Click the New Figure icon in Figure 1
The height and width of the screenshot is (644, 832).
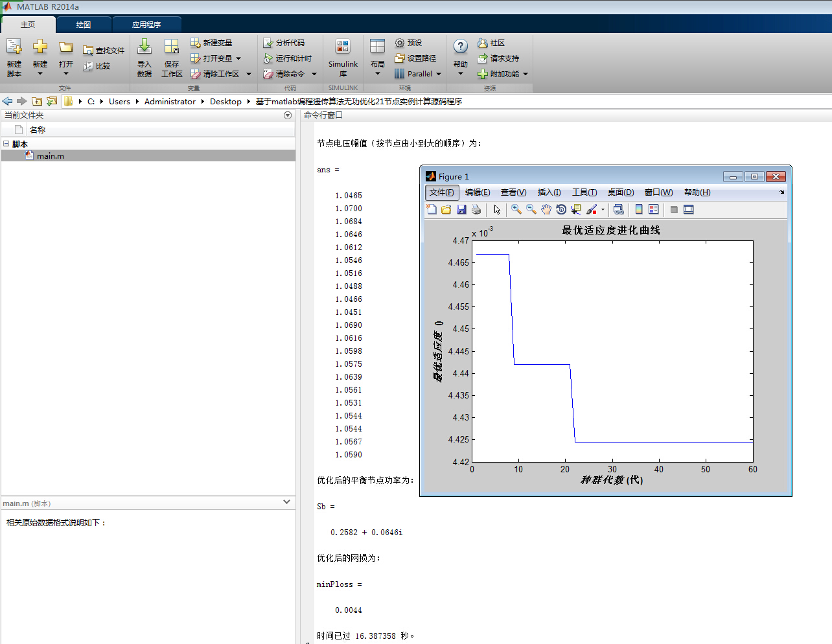click(432, 209)
